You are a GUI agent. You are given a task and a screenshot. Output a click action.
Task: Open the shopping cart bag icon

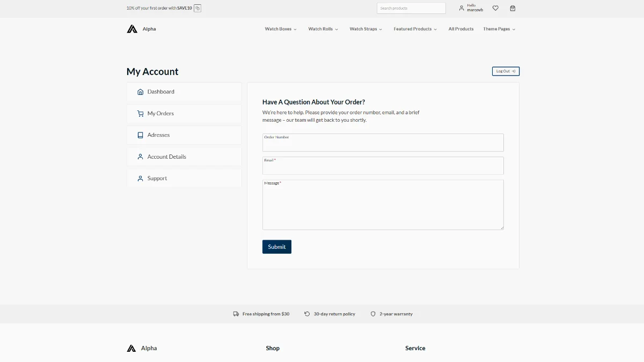click(513, 8)
